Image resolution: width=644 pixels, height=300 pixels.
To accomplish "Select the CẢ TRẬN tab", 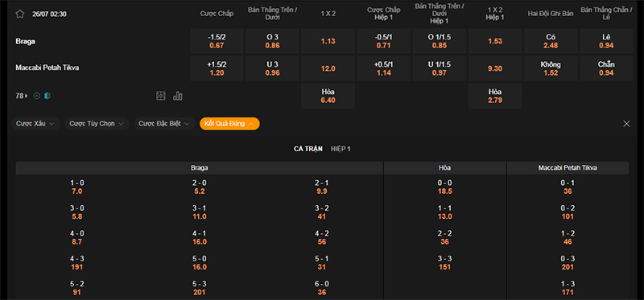I will tap(308, 149).
